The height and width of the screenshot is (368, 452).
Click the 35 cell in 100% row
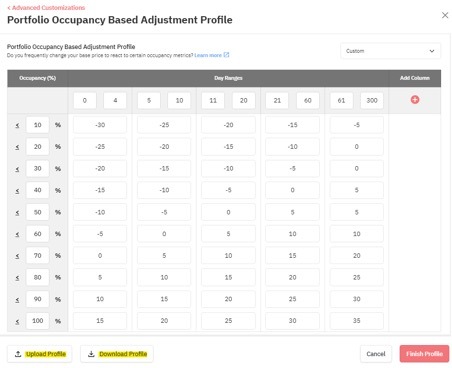357,321
